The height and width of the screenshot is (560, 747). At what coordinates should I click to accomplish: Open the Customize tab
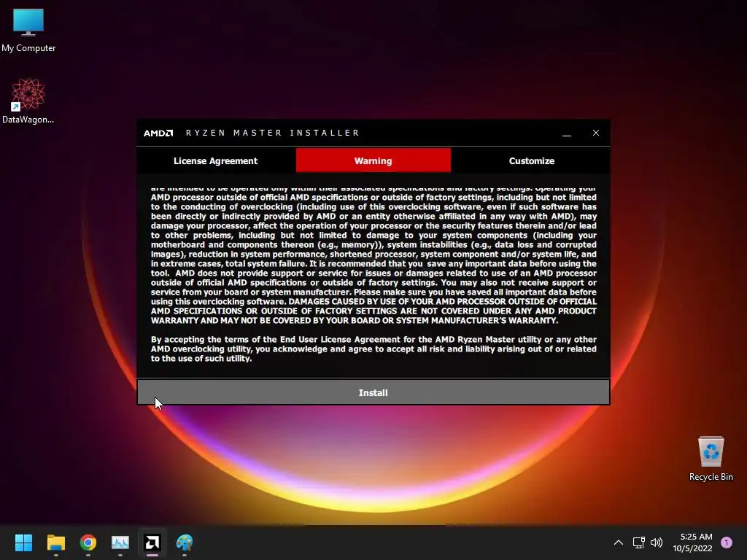[531, 161]
